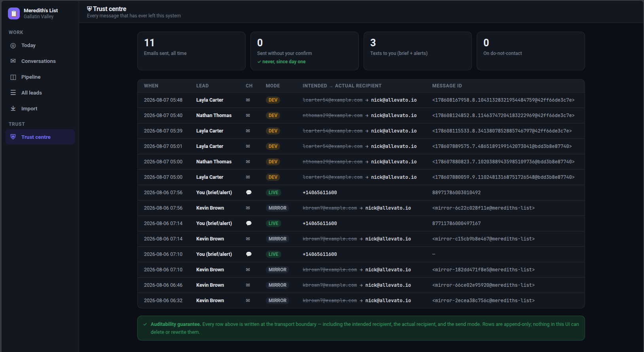Click mirror-182dd471f8e5 message ID

point(483,270)
